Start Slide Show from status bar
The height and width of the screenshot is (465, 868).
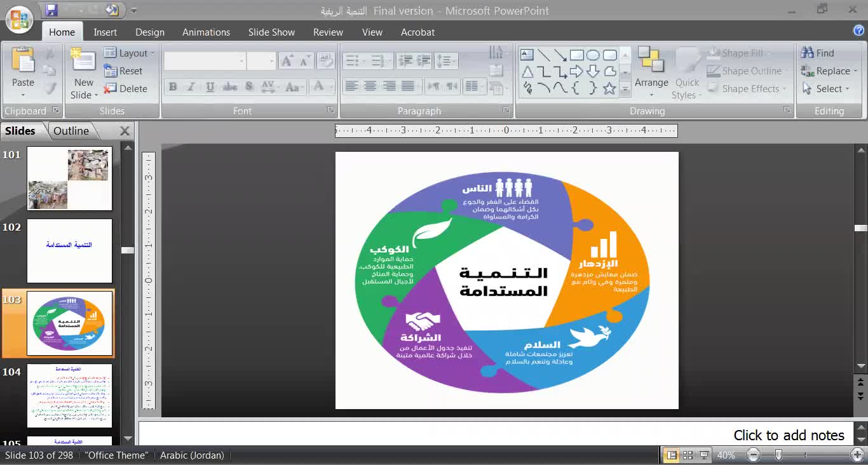[704, 455]
